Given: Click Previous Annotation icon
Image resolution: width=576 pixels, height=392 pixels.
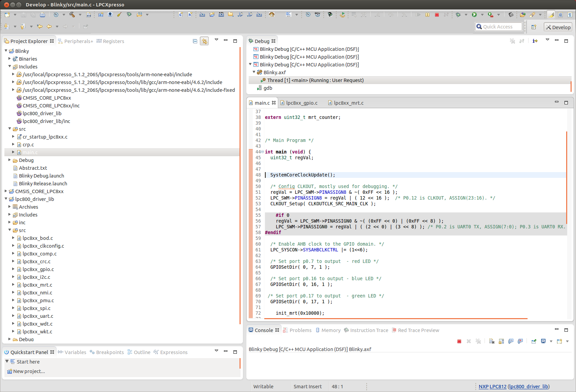Looking at the screenshot, I should pyautogui.click(x=23, y=26).
